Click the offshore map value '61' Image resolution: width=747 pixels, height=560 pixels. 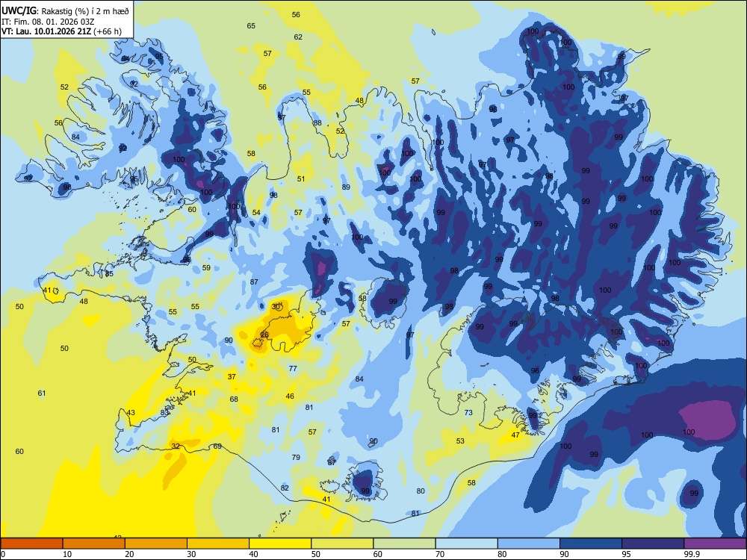pyautogui.click(x=42, y=393)
